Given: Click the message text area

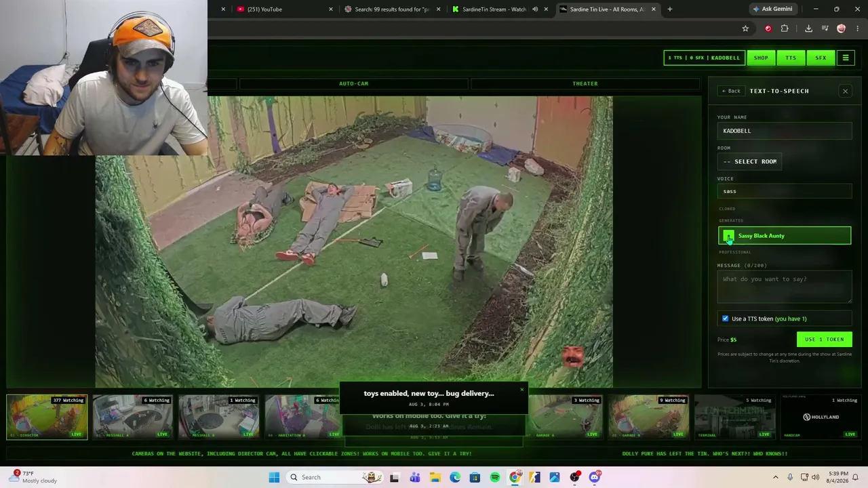Looking at the screenshot, I should (x=785, y=287).
